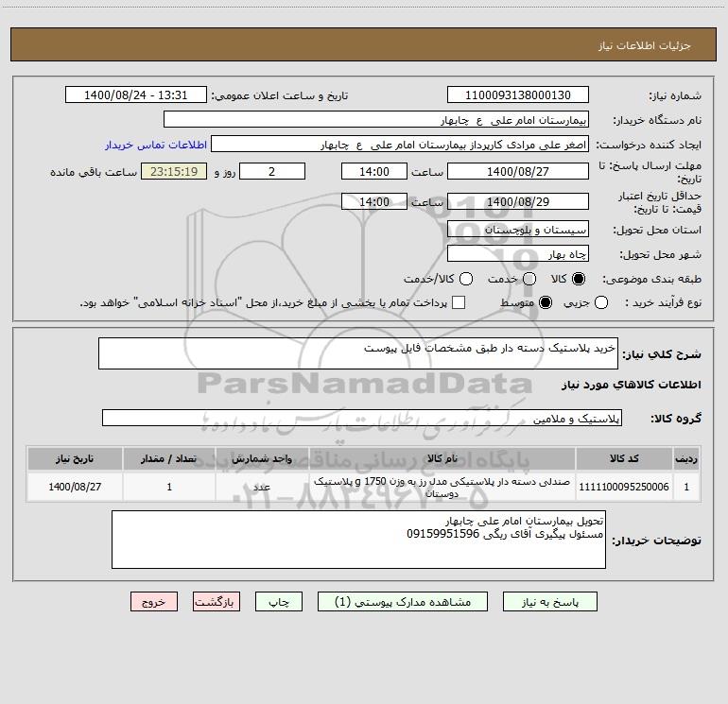This screenshot has height=704, width=728.
Task: Click the general description text area
Action: (358, 353)
